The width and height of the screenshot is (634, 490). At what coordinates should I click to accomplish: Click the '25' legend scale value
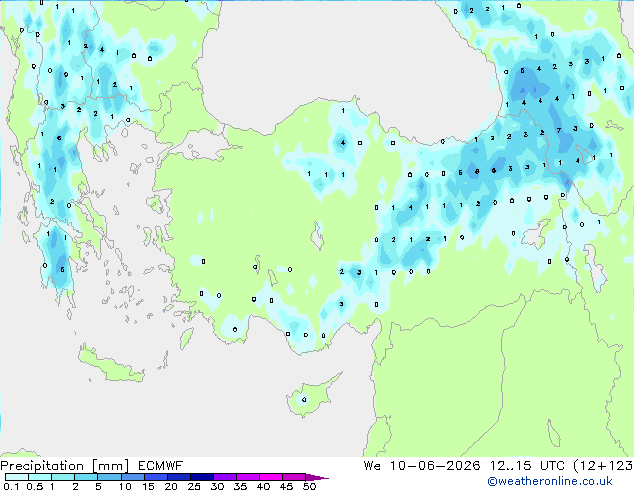tap(194, 486)
